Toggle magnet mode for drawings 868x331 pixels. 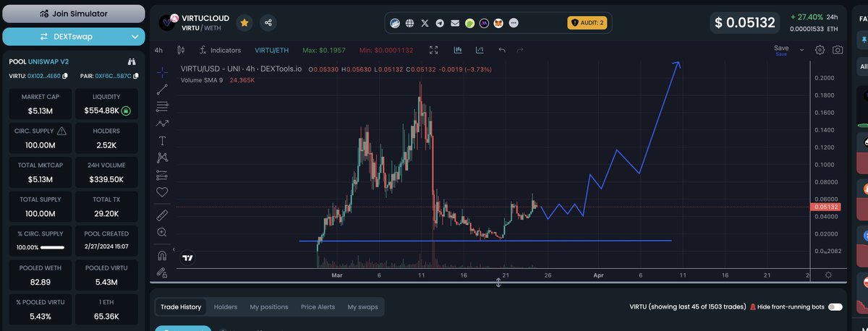pyautogui.click(x=162, y=255)
